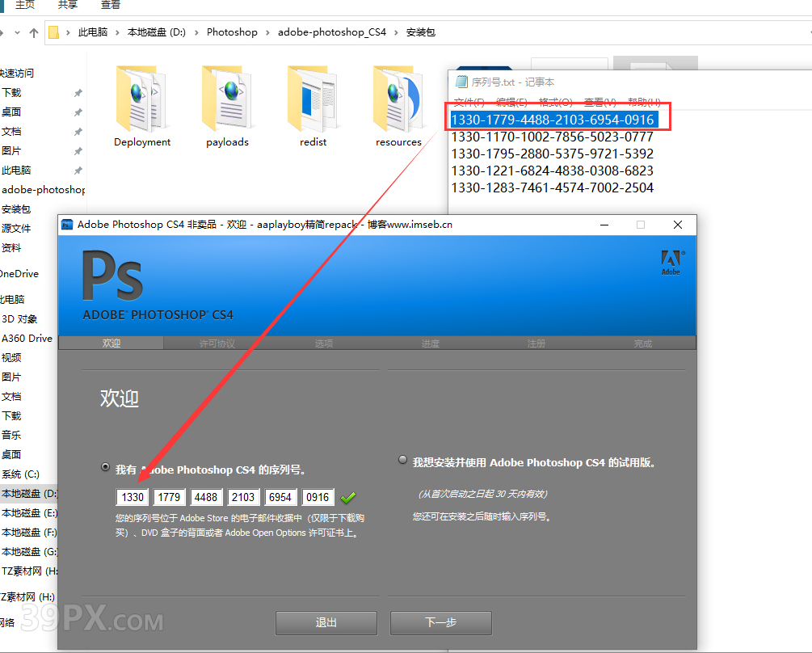
Task: Open the 编辑 menu in Notepad
Action: pos(510,102)
